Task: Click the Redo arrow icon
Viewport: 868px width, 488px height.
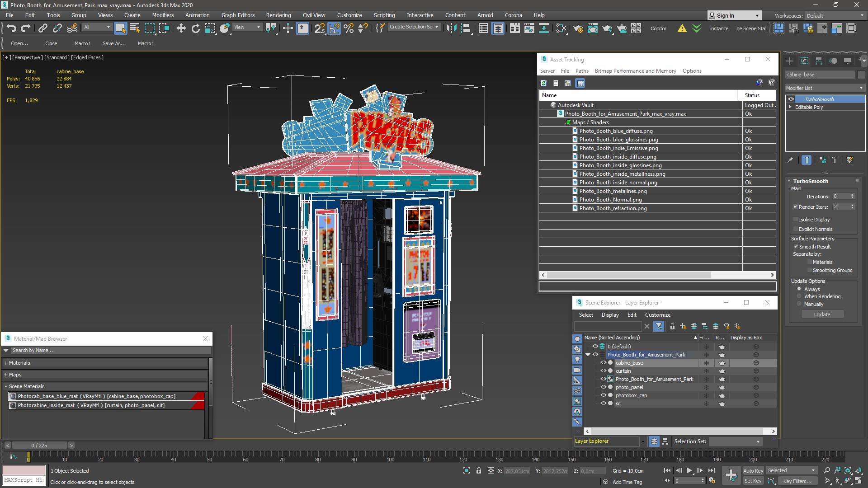Action: pos(26,28)
